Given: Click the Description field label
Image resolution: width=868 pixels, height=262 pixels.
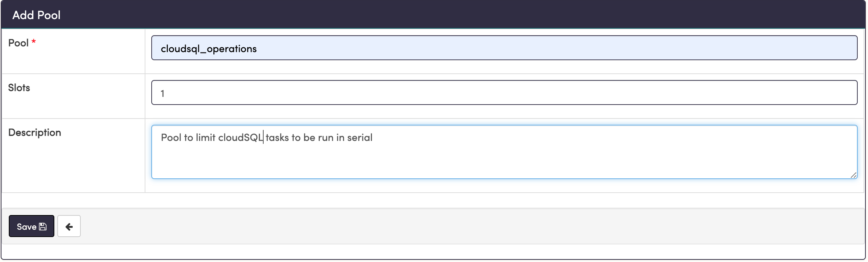Looking at the screenshot, I should coord(35,132).
